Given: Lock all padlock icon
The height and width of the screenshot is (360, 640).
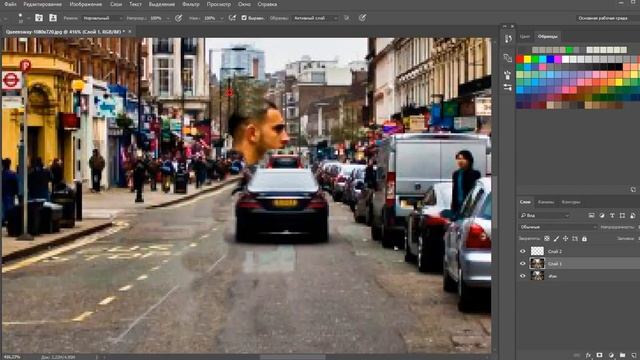Looking at the screenshot, I should point(584,239).
